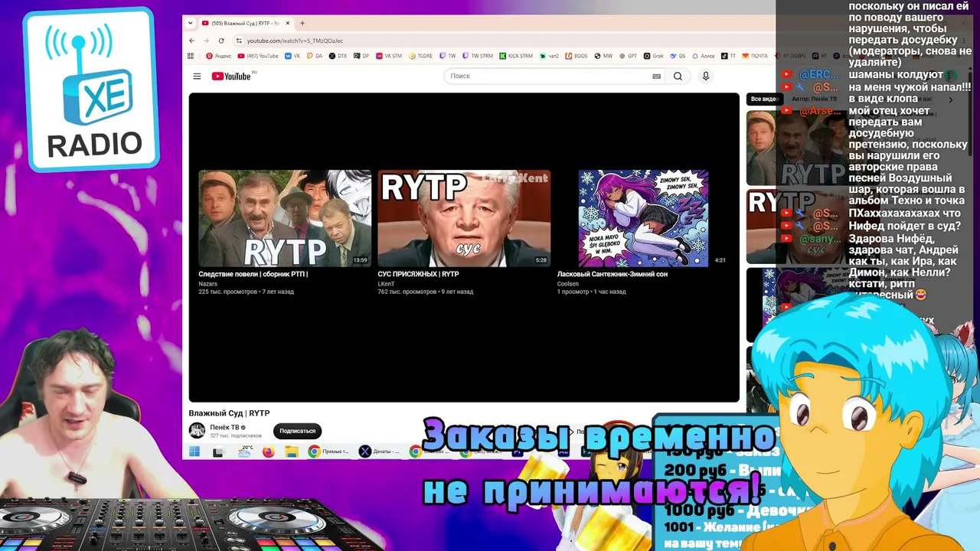The image size is (980, 551).
Task: Subscribe with the Подписаться button
Action: tap(297, 431)
